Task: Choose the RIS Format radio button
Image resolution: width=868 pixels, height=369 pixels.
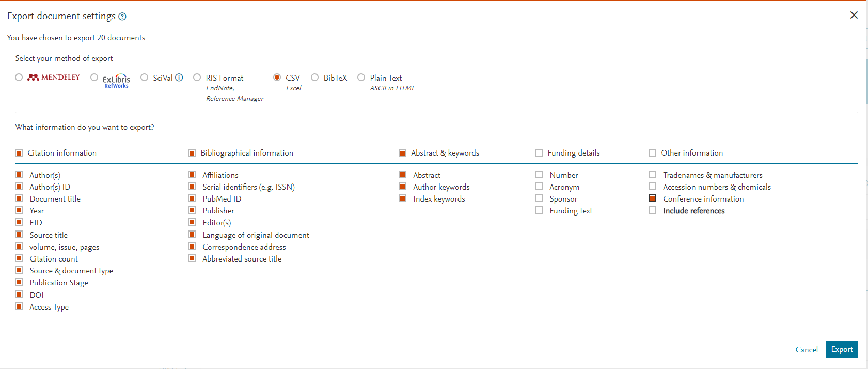Action: [x=197, y=78]
